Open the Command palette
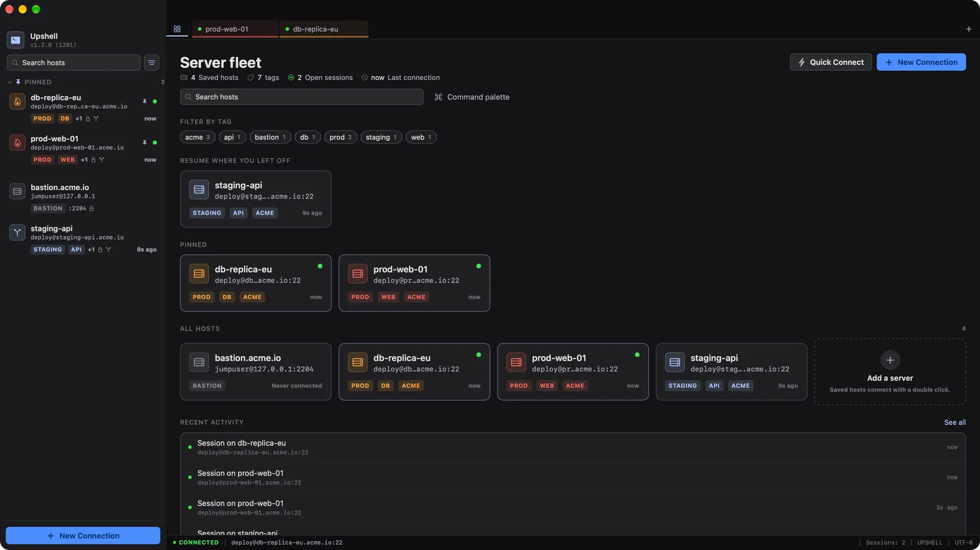980x550 pixels. click(472, 97)
